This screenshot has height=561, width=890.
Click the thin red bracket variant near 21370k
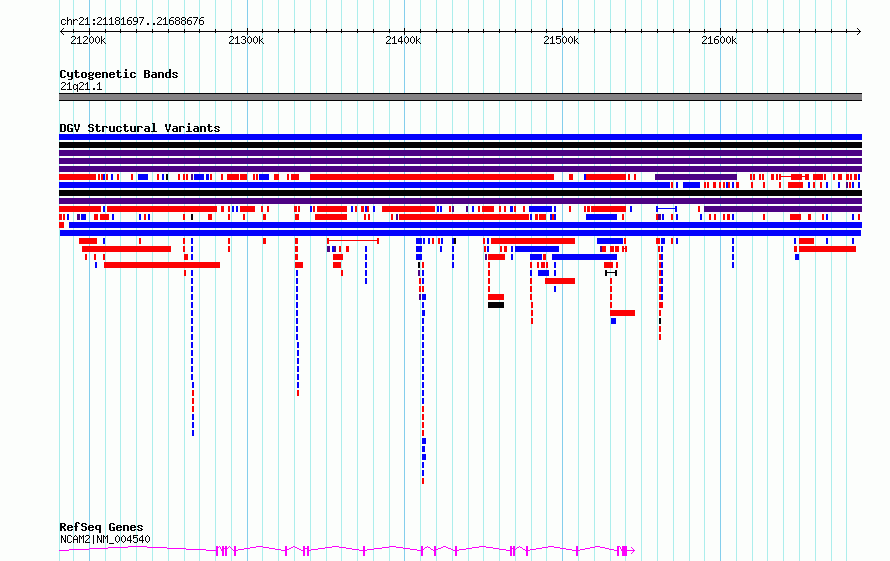(353, 241)
